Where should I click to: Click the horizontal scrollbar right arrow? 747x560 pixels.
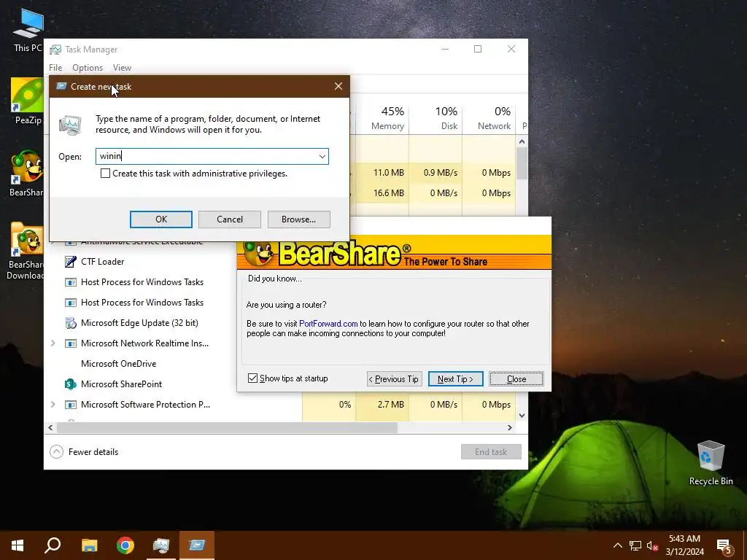pyautogui.click(x=510, y=427)
